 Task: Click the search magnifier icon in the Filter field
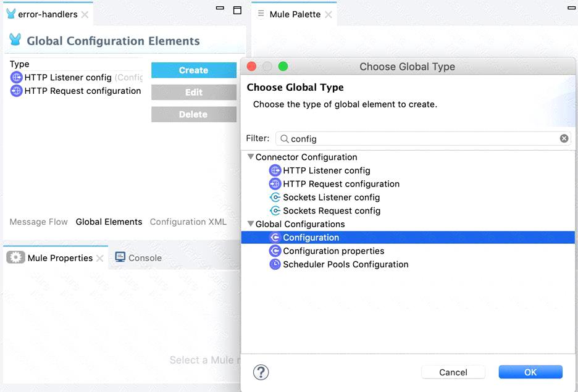click(x=284, y=139)
